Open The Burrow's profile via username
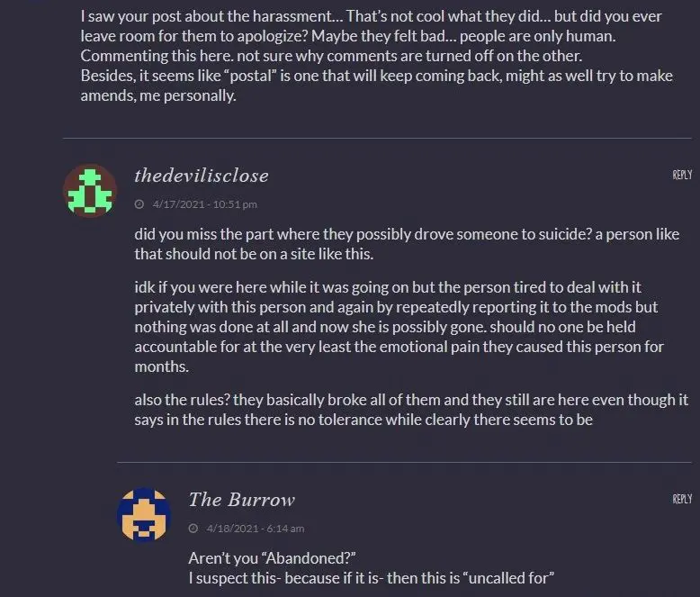This screenshot has height=597, width=700. coord(241,500)
